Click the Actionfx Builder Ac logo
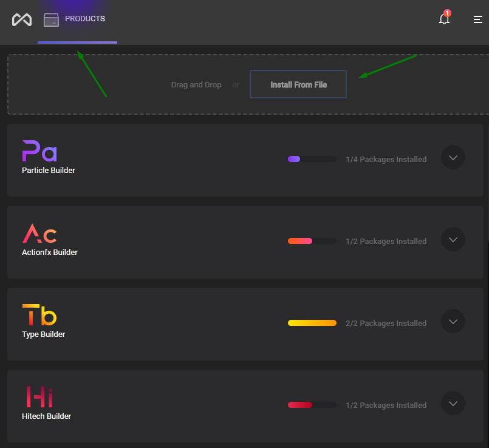 tap(39, 234)
